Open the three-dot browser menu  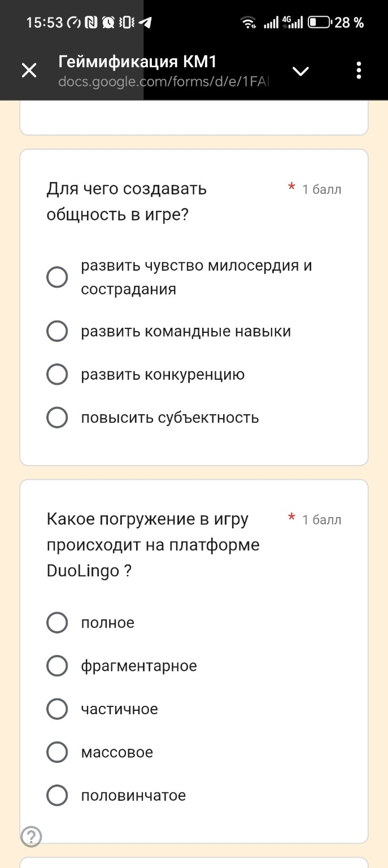[358, 71]
